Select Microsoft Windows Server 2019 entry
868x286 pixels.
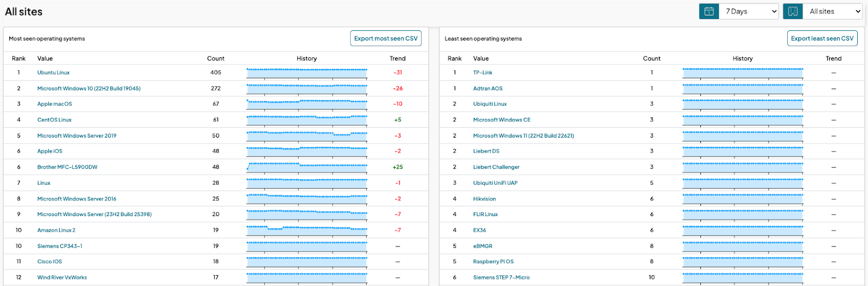click(76, 135)
